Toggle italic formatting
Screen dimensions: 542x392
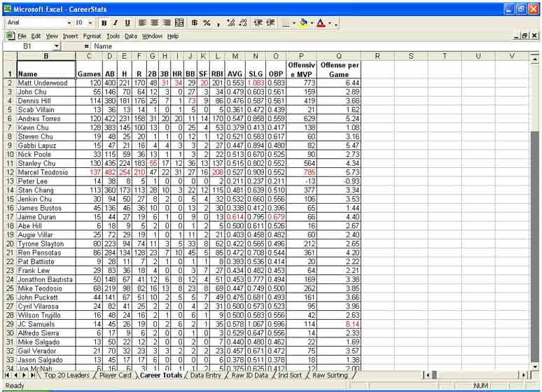point(115,23)
